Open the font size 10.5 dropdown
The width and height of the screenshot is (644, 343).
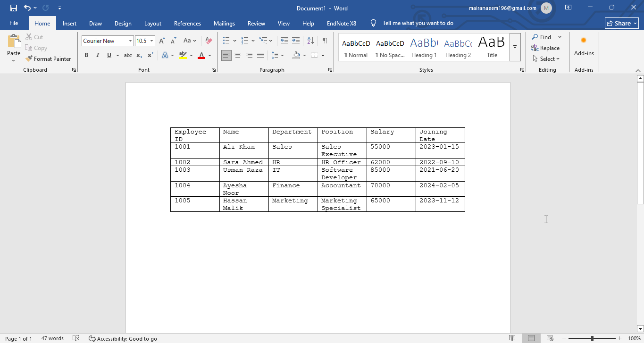[x=151, y=41]
